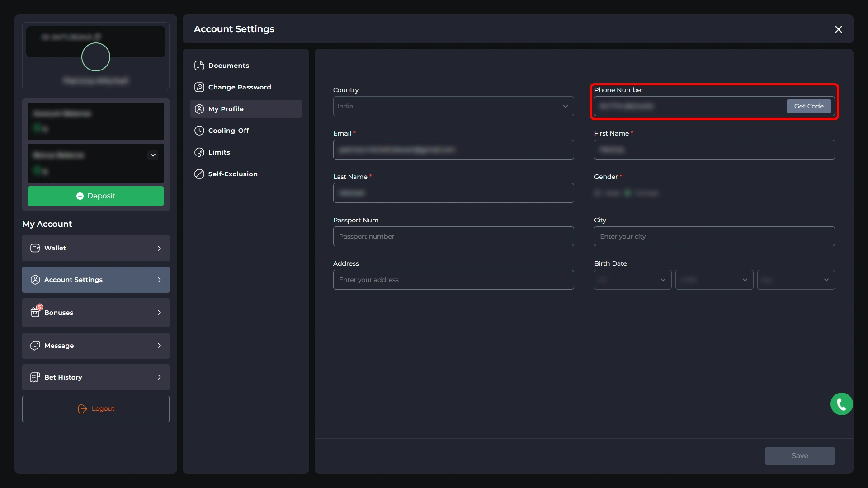The width and height of the screenshot is (868, 488).
Task: Expand the Bet History row chevron
Action: tap(159, 377)
